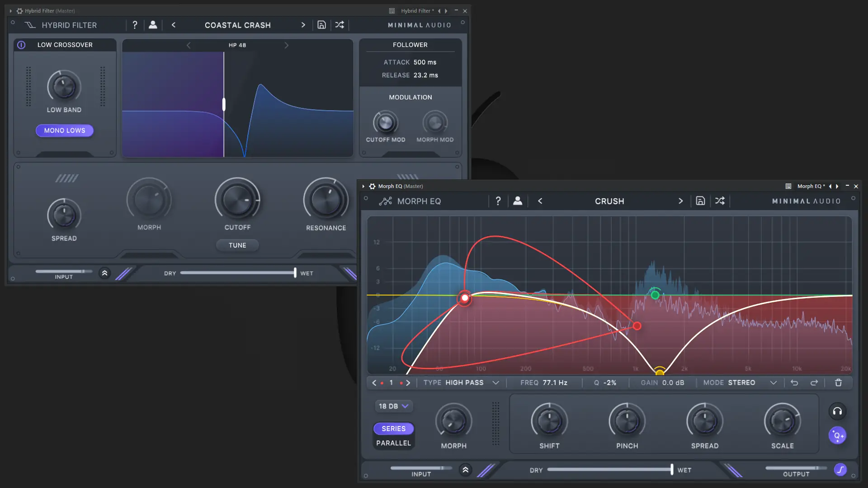The height and width of the screenshot is (488, 868).
Task: Open the Morph EQ user account icon
Action: pyautogui.click(x=518, y=201)
